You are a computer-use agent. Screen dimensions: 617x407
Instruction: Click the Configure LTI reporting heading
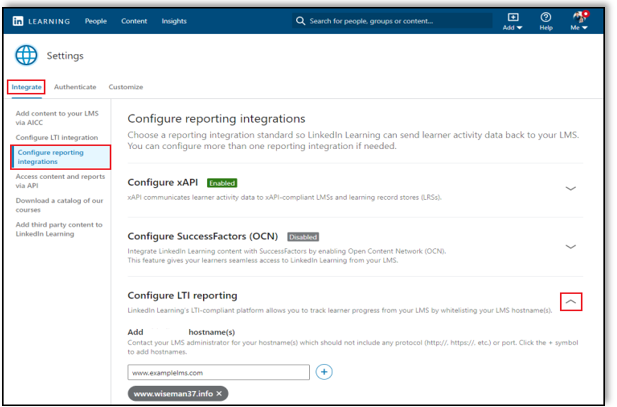point(182,296)
